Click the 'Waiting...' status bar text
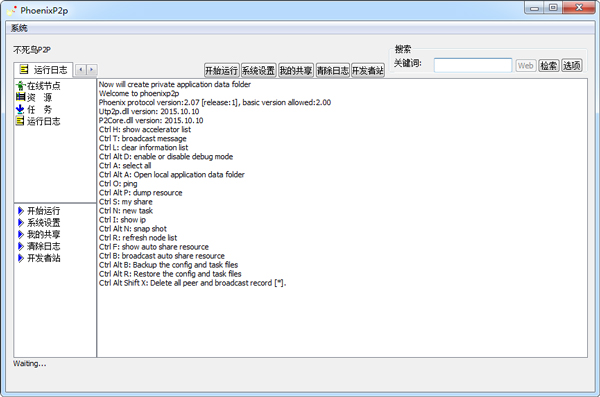 29,363
